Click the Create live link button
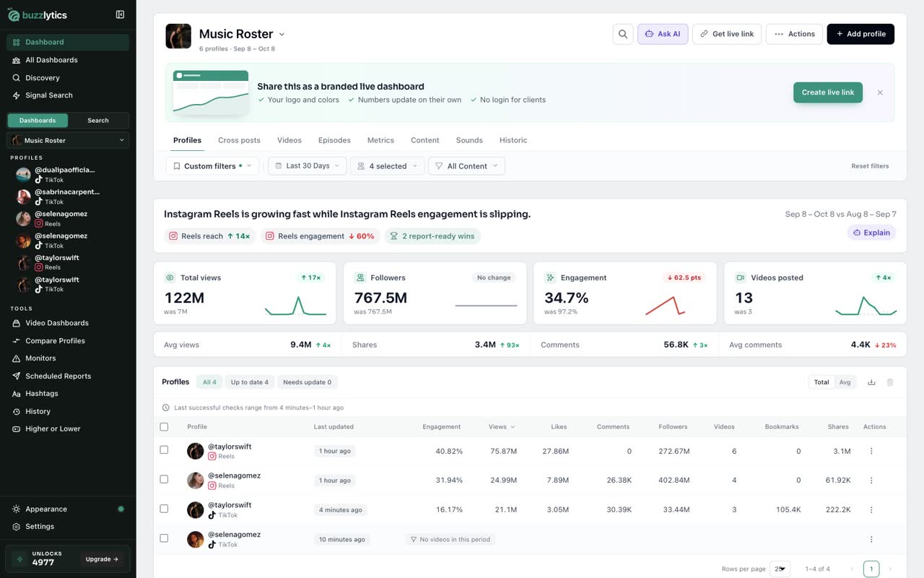The width and height of the screenshot is (924, 578). [x=828, y=92]
